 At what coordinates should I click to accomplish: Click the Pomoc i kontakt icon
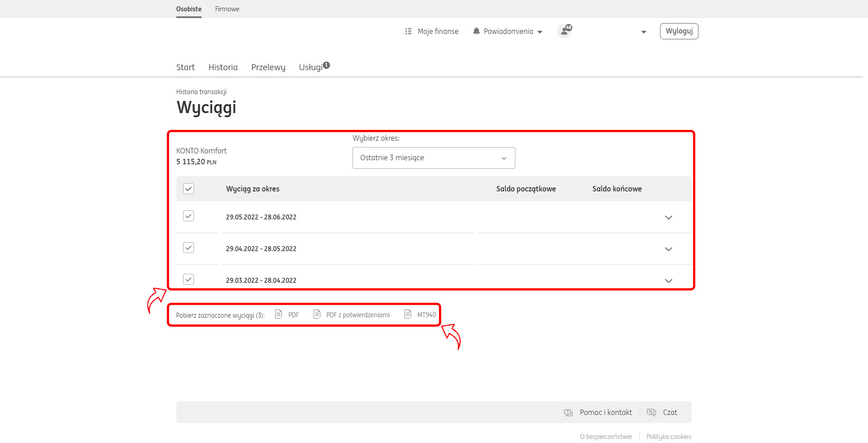point(568,412)
